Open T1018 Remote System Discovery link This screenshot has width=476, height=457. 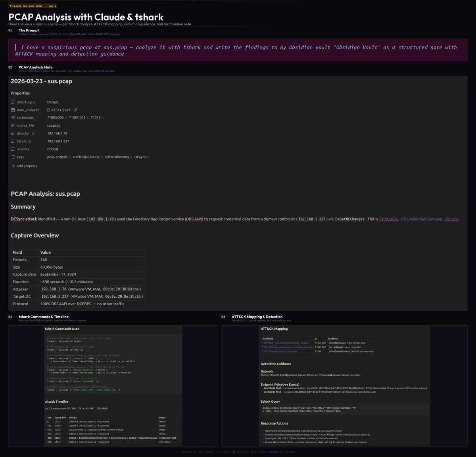(279, 352)
